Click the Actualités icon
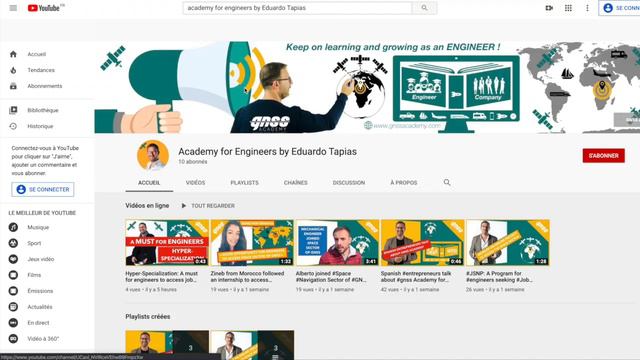The image size is (640, 360). (13, 307)
